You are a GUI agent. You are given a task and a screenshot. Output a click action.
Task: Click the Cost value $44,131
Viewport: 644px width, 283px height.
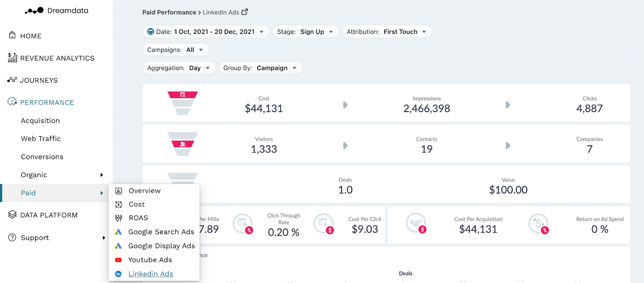click(x=264, y=108)
